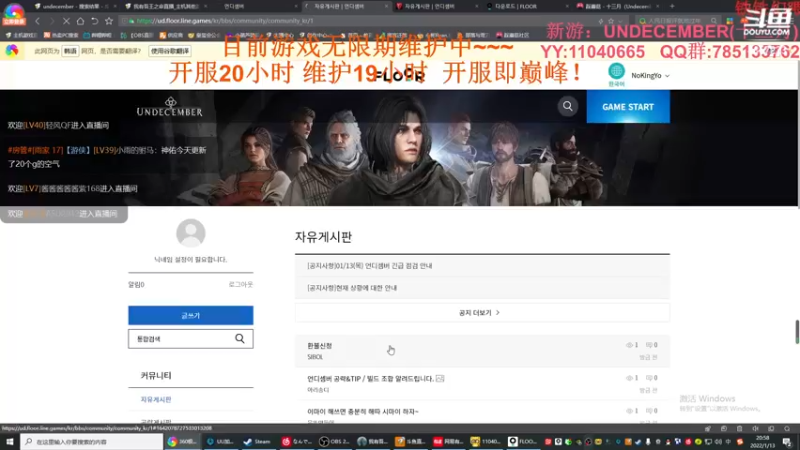Image resolution: width=800 pixels, height=450 pixels.
Task: Click the GAME START button
Action: tap(628, 107)
